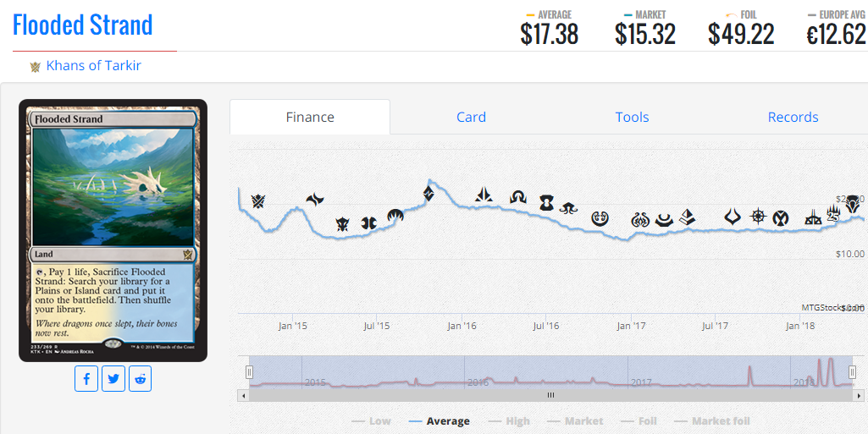
Task: Click the first set marker on the chart
Action: coord(257,201)
